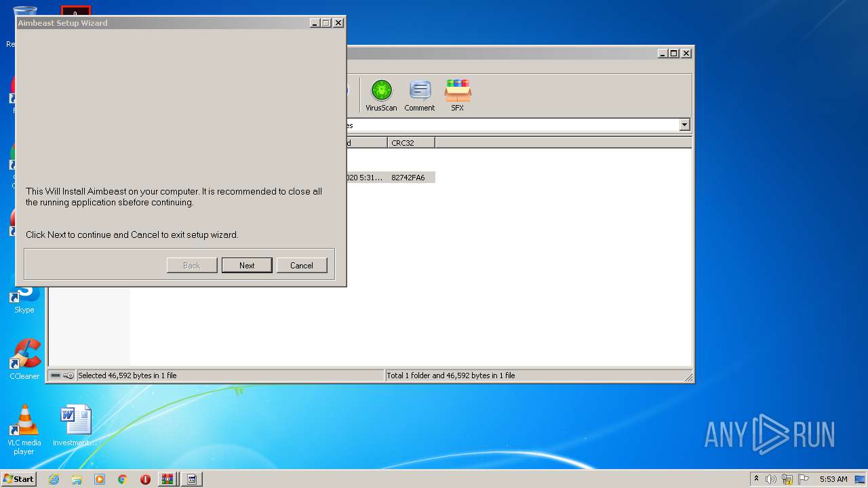868x488 pixels.
Task: Open the Action Center flag icon
Action: (804, 479)
